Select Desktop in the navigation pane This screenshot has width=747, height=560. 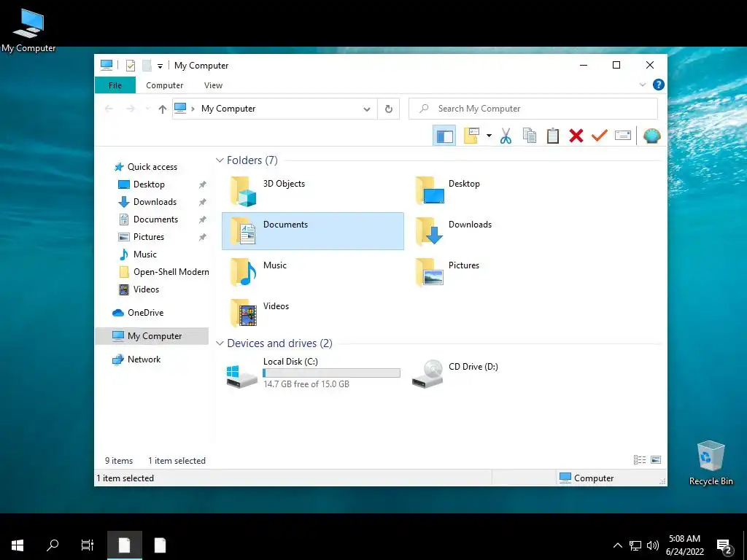pyautogui.click(x=149, y=184)
